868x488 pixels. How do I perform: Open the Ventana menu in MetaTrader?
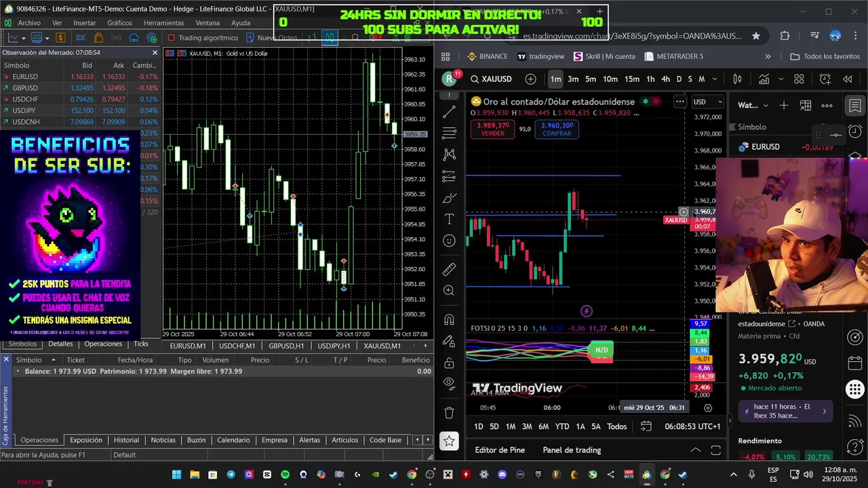[x=208, y=23]
